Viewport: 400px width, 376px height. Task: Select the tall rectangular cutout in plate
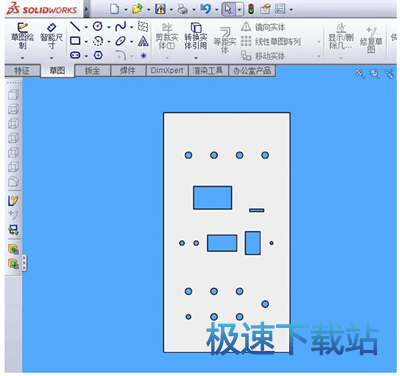253,243
